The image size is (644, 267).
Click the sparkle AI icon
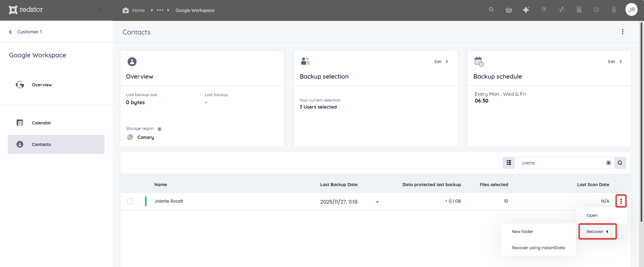point(526,10)
